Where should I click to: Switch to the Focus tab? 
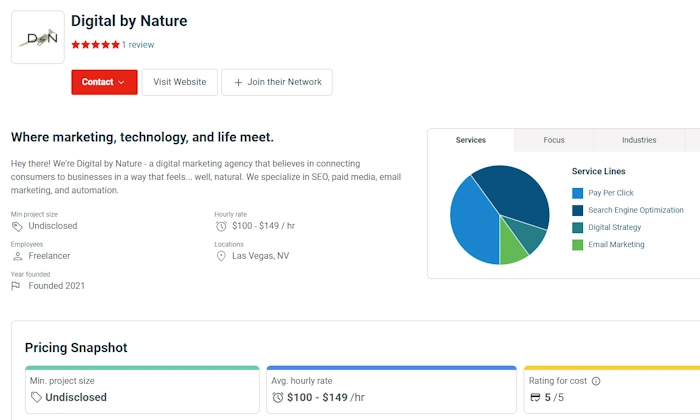pyautogui.click(x=554, y=140)
